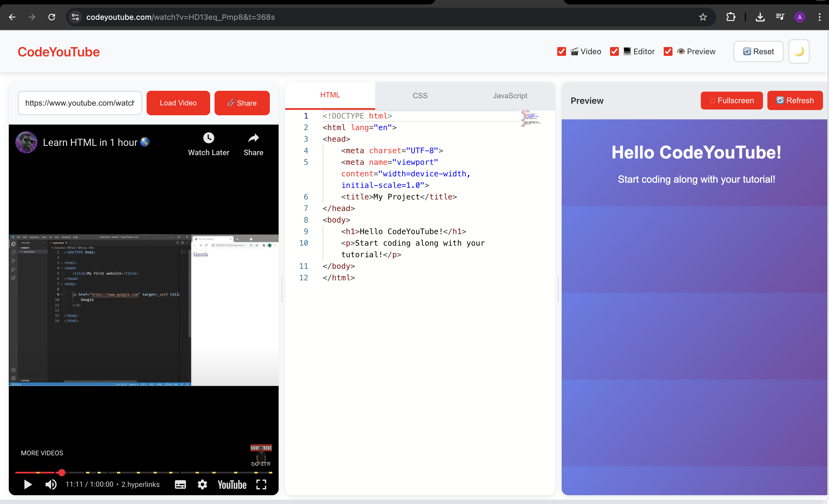
Task: Click the Watch Later clock icon
Action: (208, 138)
